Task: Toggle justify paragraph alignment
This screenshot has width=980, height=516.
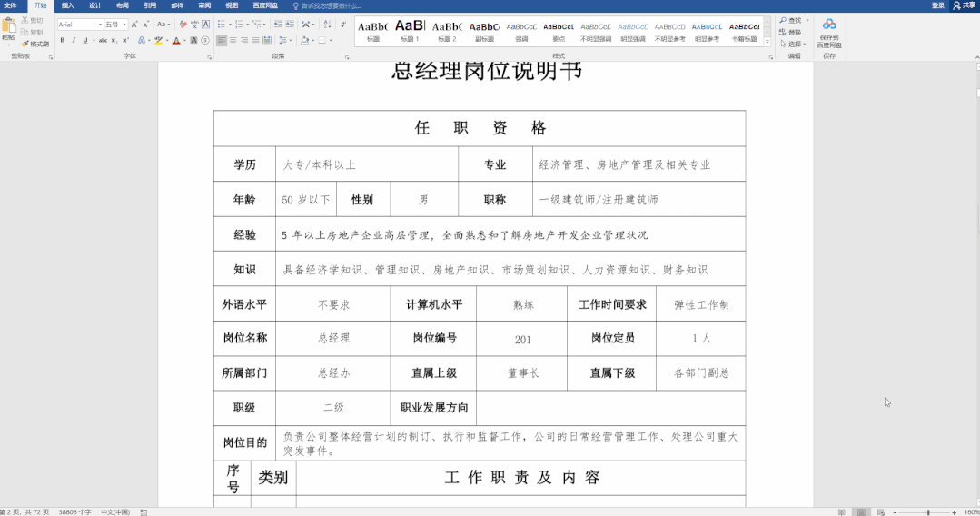Action: pos(255,40)
